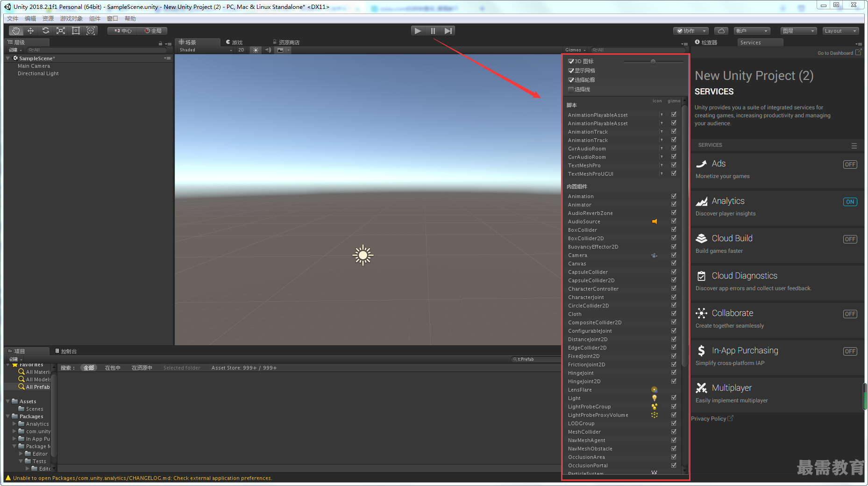Open the Privacy Policy link

712,419
